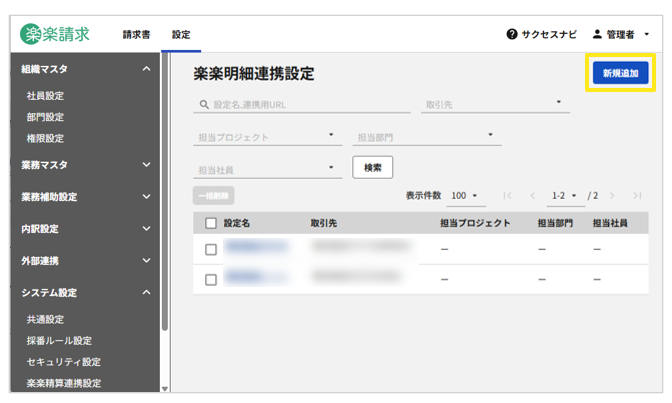Expand the 外部連携 section
The image size is (672, 403).
[146, 261]
